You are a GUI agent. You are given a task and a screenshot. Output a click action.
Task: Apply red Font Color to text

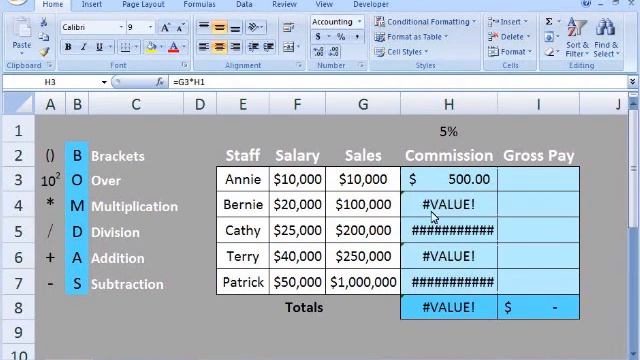click(173, 47)
